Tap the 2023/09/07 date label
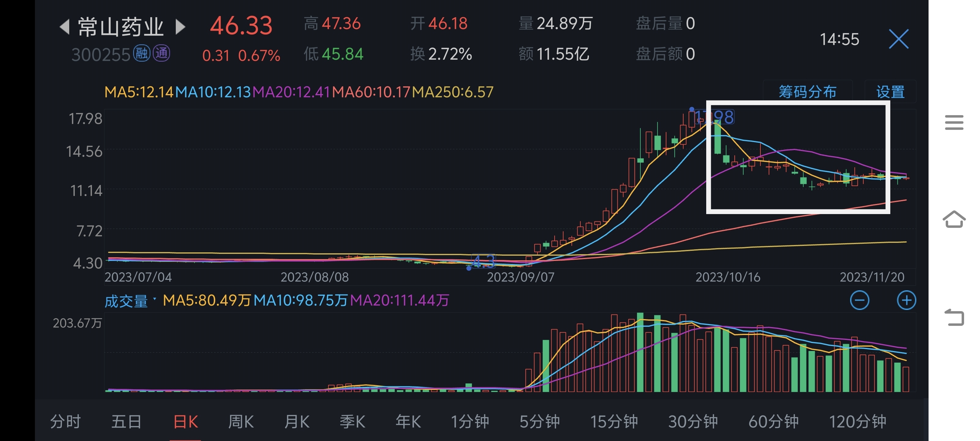The height and width of the screenshot is (441, 980). coord(520,277)
